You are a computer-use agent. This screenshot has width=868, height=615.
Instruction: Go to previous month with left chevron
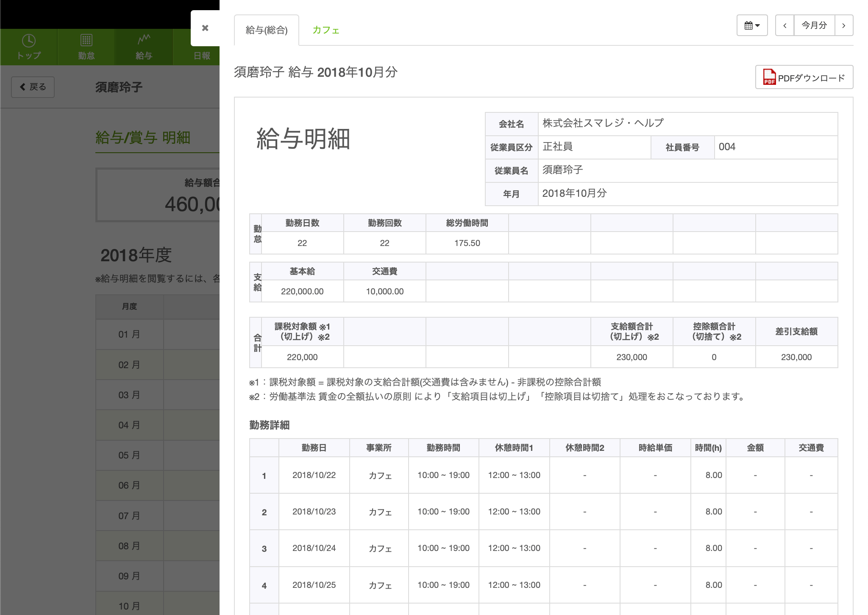point(785,25)
